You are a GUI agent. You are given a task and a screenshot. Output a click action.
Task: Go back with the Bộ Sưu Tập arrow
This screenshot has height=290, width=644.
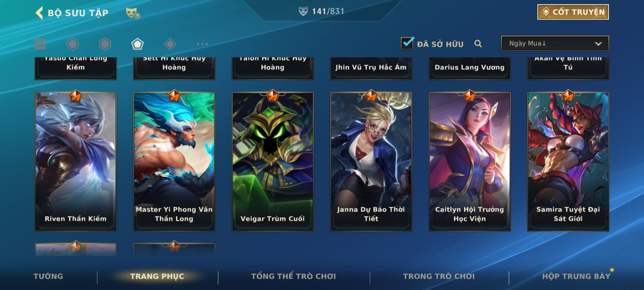pos(39,13)
